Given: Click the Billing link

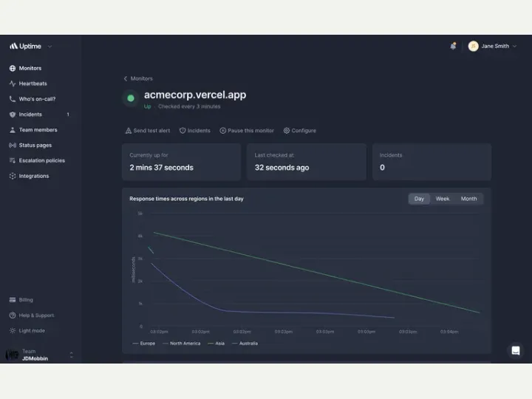Looking at the screenshot, I should click(x=26, y=300).
